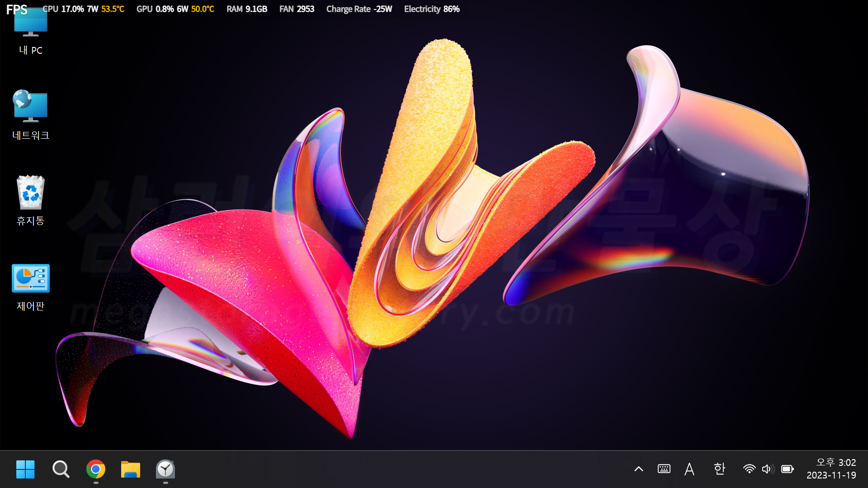
Task: Open File Explorer from the taskbar
Action: pyautogui.click(x=131, y=469)
